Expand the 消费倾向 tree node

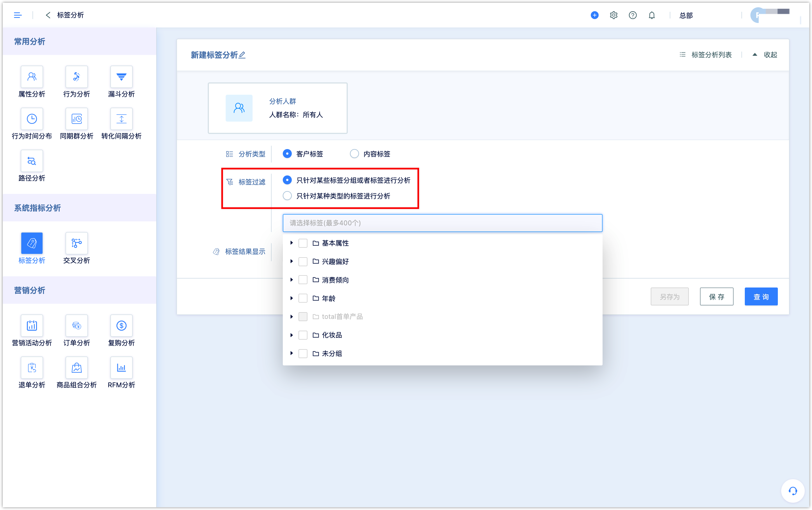click(291, 280)
